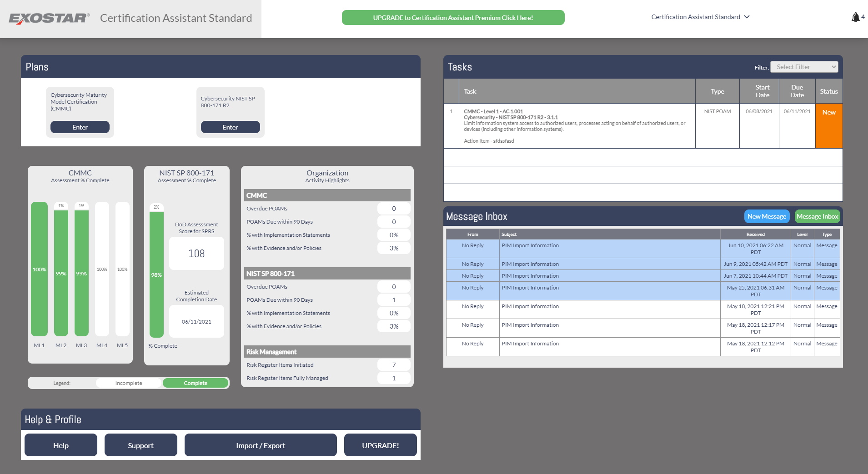The width and height of the screenshot is (868, 474).
Task: Click the notification bell icon
Action: pyautogui.click(x=855, y=17)
